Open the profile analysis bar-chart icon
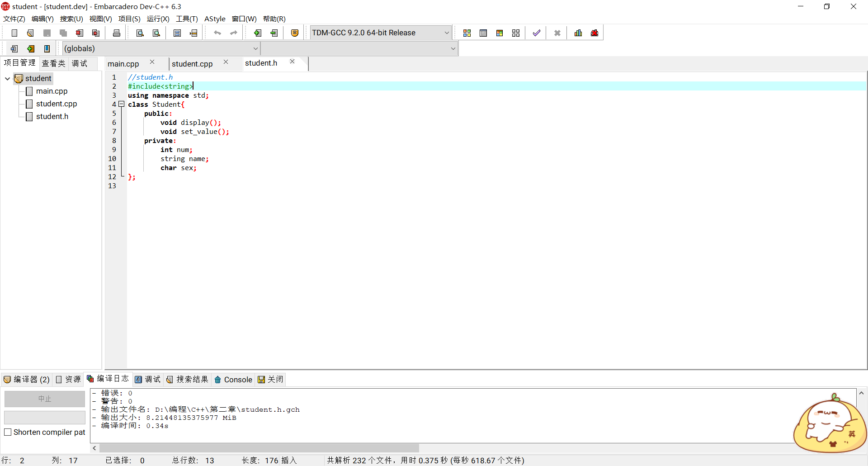The image size is (868, 466). [578, 33]
